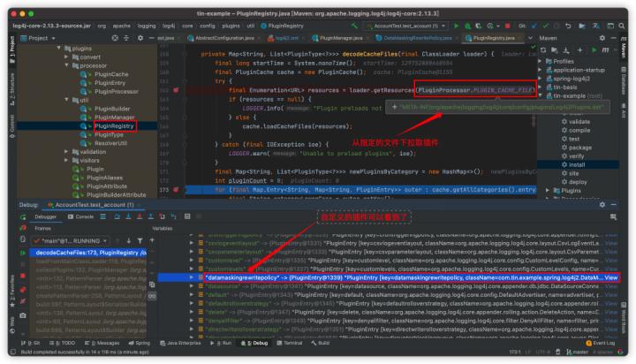Open the Run tool window tab
The image size is (636, 364).
221,343
